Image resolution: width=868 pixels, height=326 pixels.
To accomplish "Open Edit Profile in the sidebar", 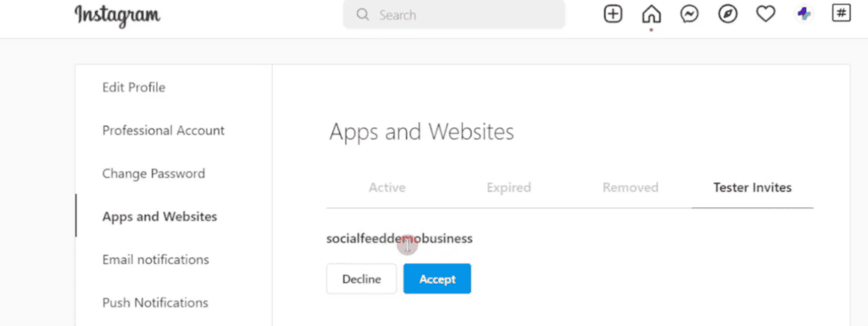I will (134, 87).
